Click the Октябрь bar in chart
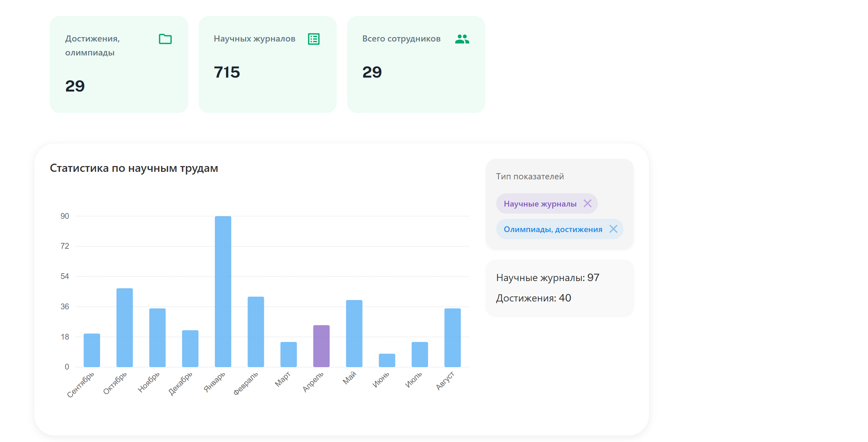Image resolution: width=868 pixels, height=442 pixels. pos(125,328)
